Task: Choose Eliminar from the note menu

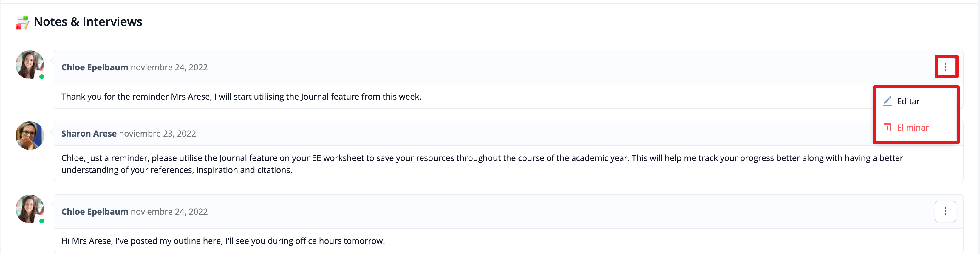Action: pos(912,128)
